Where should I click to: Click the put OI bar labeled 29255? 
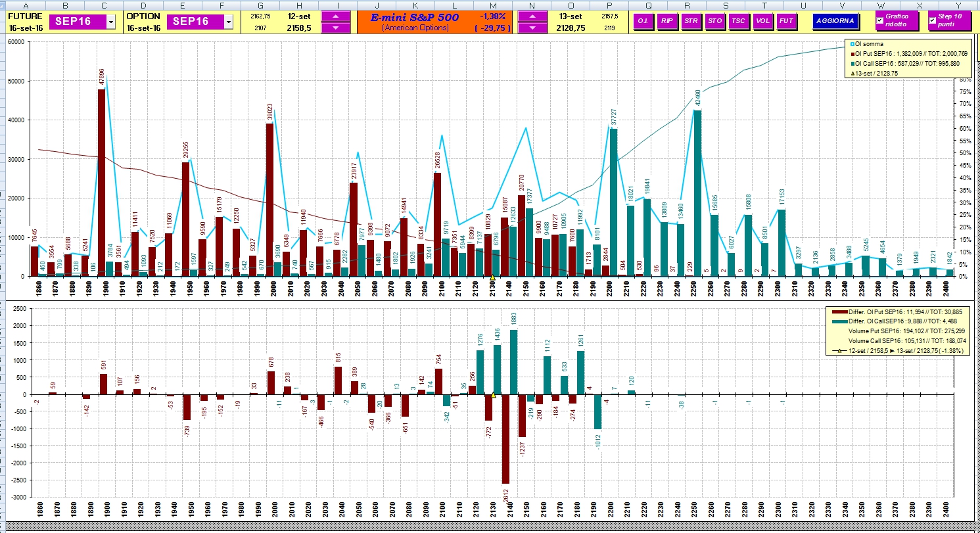tap(185, 219)
